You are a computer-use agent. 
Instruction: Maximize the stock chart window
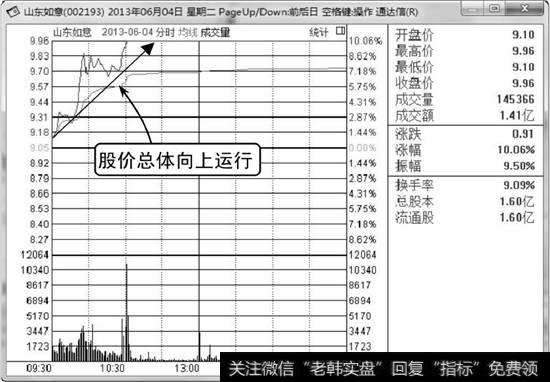click(x=494, y=8)
